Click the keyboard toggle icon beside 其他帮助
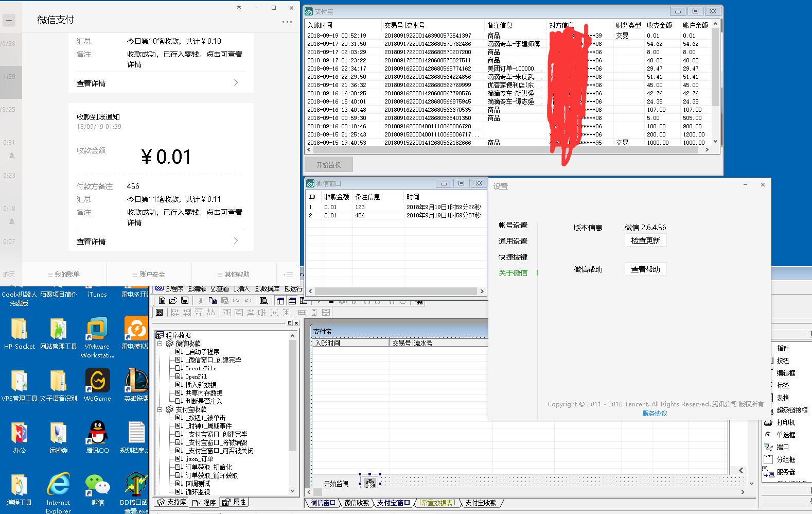The image size is (812, 514). click(288, 275)
